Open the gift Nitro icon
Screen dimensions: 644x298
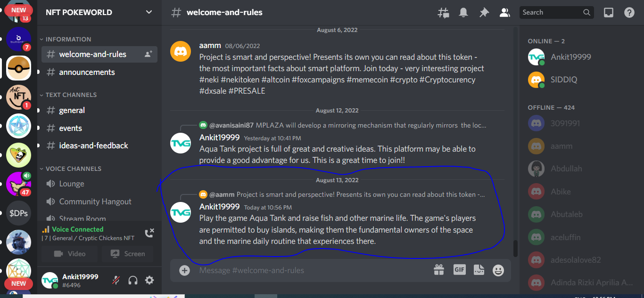click(x=439, y=270)
